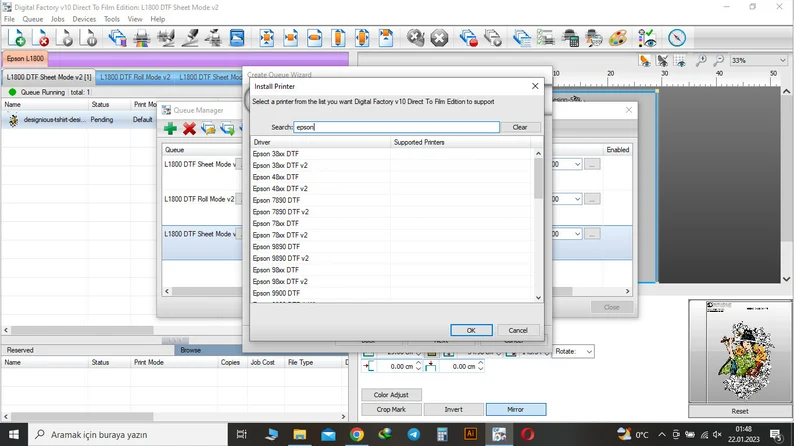The height and width of the screenshot is (446, 794).
Task: Click the Driver column header
Action: [x=321, y=142]
